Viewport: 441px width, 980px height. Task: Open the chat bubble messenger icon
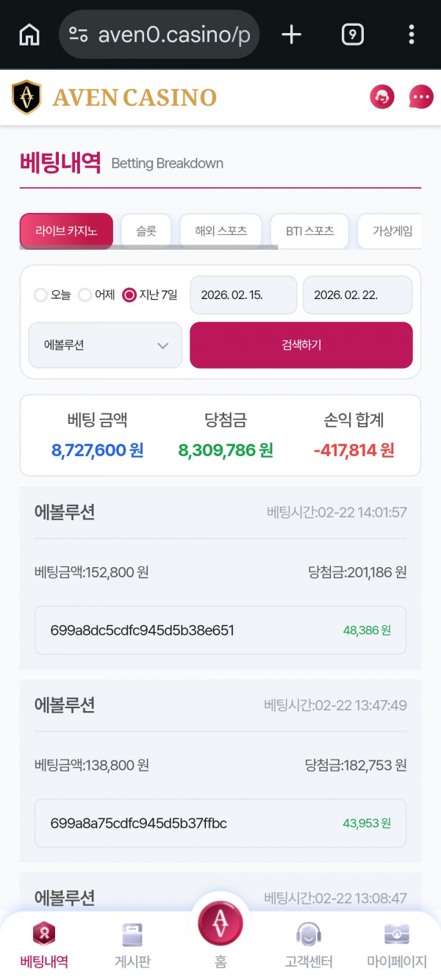(x=420, y=97)
